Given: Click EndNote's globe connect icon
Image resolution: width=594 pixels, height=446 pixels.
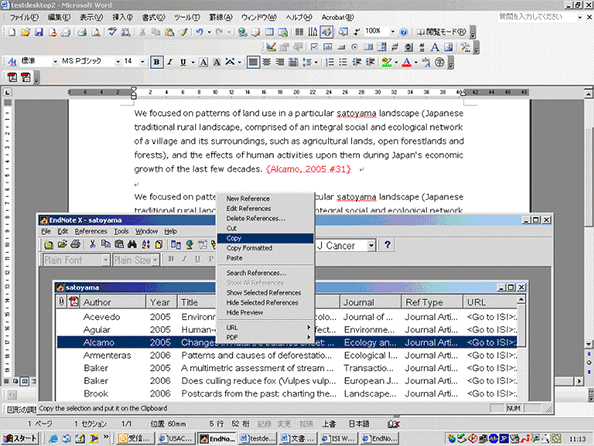Looking at the screenshot, I should click(189, 245).
